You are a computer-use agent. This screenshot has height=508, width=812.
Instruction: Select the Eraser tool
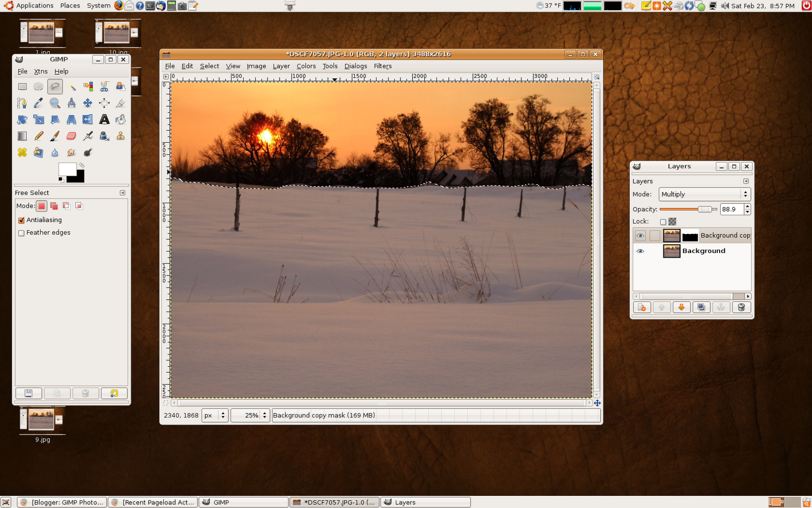72,136
